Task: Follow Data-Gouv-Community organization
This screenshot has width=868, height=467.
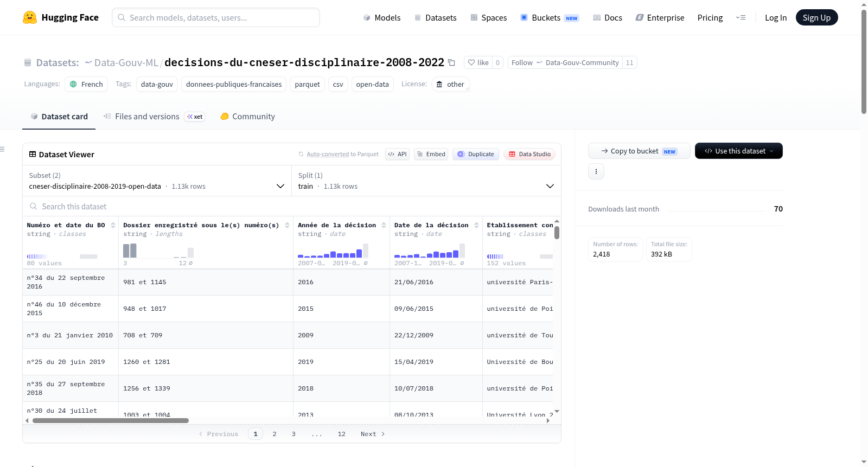Action: tap(565, 62)
